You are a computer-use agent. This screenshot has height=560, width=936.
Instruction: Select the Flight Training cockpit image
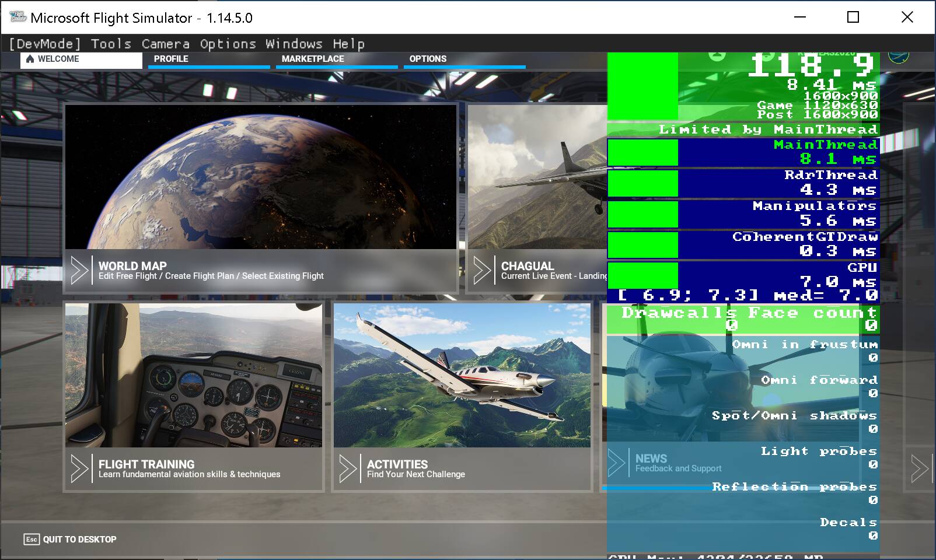[193, 375]
